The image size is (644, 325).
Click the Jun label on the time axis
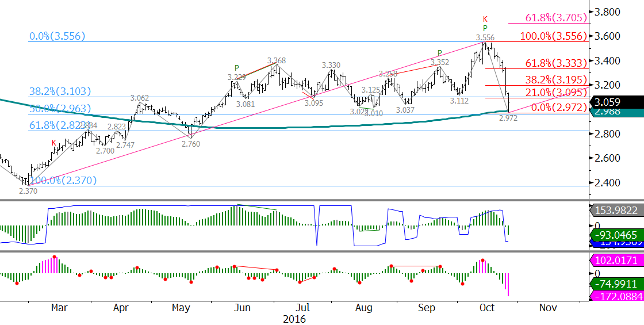point(243,307)
